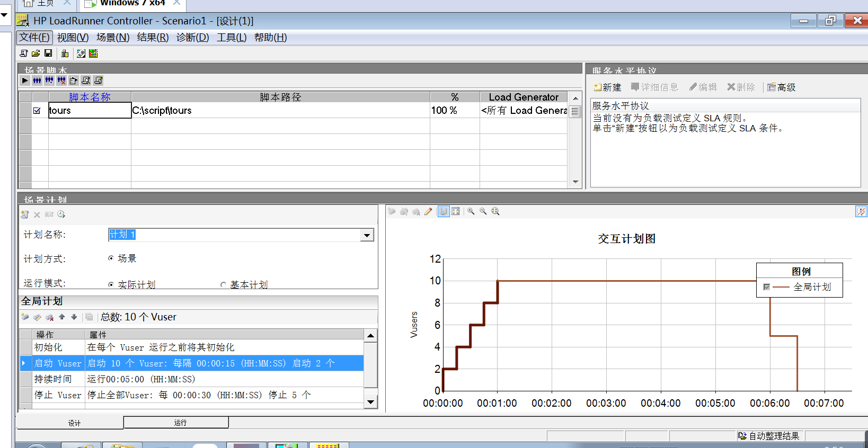
Task: Click the zoom reset graph icon
Action: 495,211
